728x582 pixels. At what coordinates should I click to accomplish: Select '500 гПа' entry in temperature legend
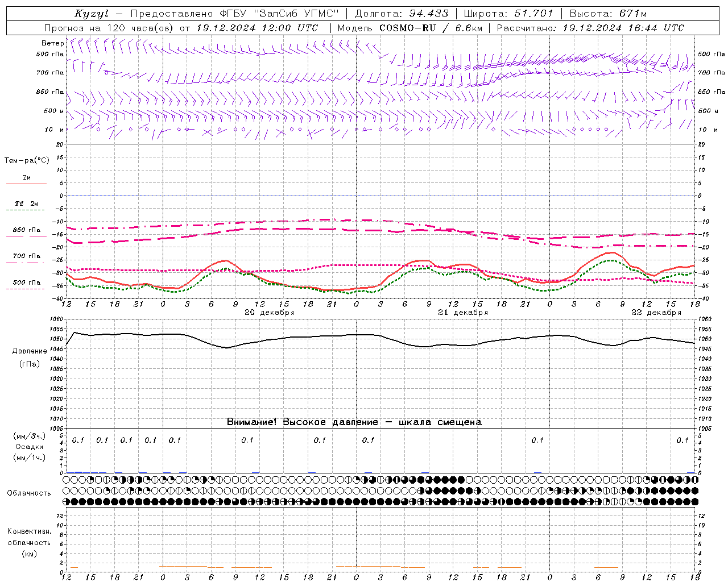tap(27, 282)
